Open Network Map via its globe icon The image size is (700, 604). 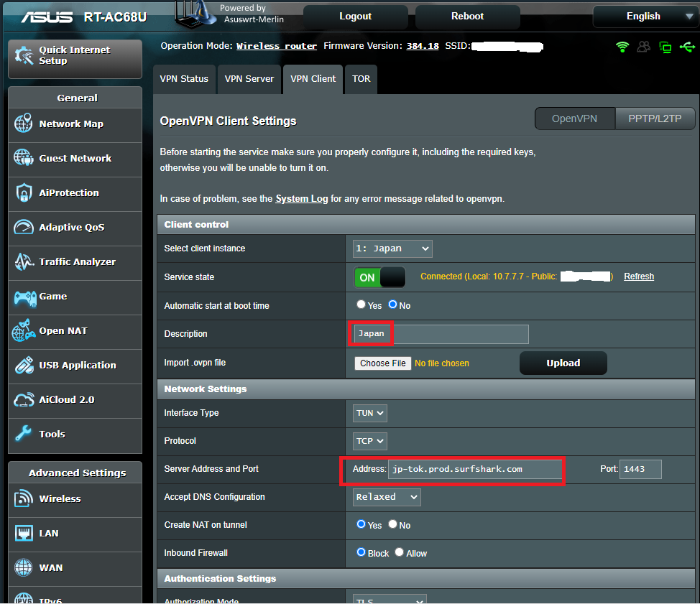click(24, 124)
